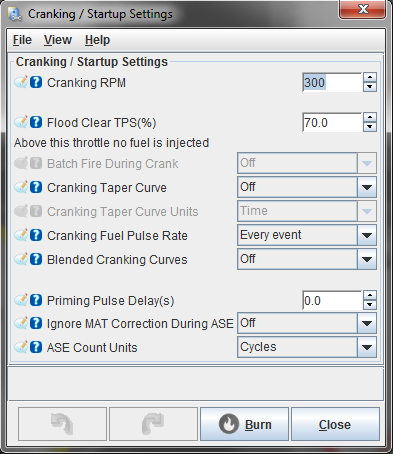Open help for Cranking RPM
393x454 pixels.
pos(36,82)
